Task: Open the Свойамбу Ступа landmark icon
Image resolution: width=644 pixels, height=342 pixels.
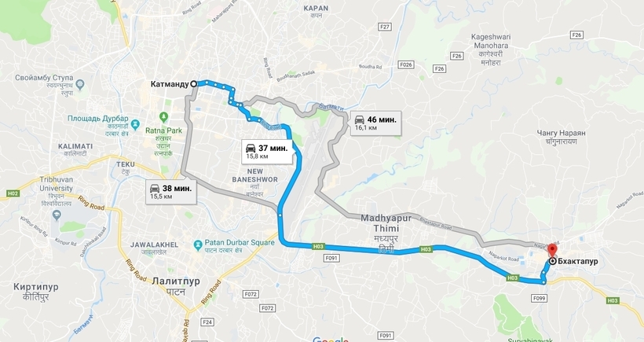Action: tap(80, 84)
